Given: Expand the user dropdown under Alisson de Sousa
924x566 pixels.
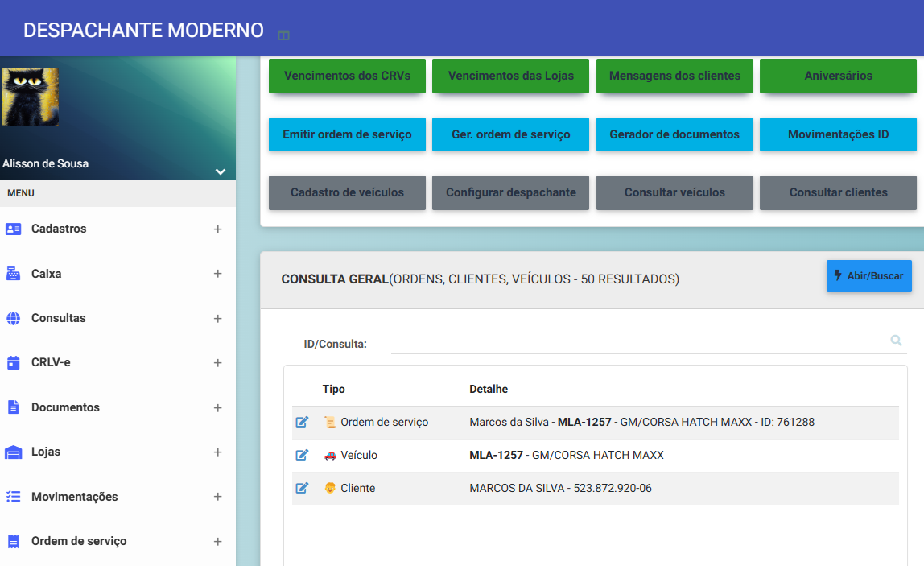Looking at the screenshot, I should 220,171.
